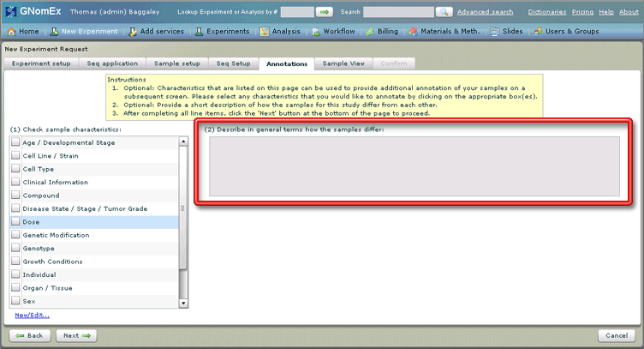Click the Slides icon

point(495,31)
